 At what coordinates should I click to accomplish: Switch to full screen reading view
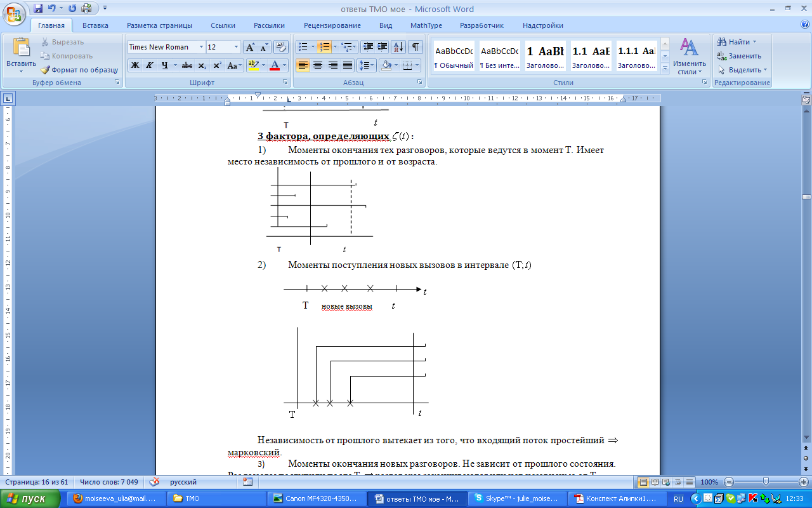pos(655,482)
